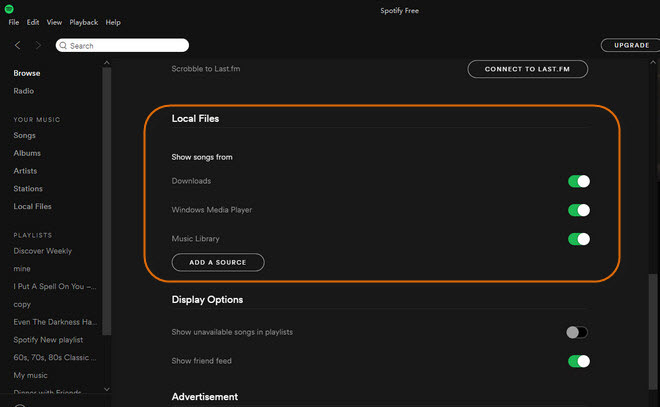Image resolution: width=660 pixels, height=407 pixels.
Task: Enable Show unavailable songs in playlists
Action: (577, 332)
